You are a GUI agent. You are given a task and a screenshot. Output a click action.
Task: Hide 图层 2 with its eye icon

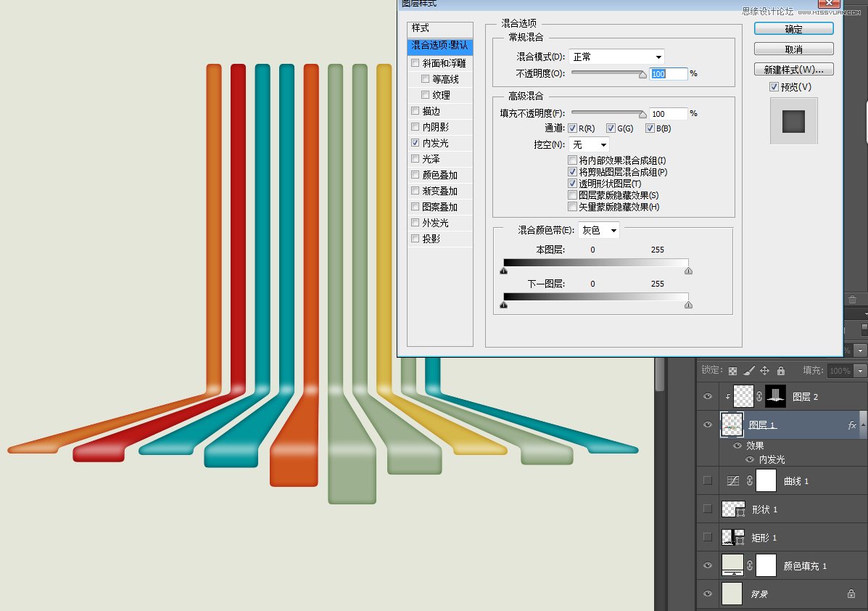point(708,397)
